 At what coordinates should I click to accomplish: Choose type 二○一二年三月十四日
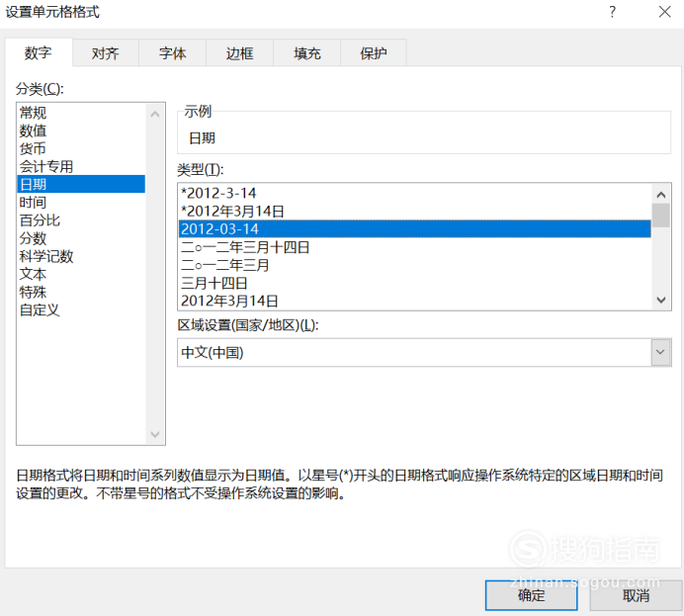click(415, 247)
